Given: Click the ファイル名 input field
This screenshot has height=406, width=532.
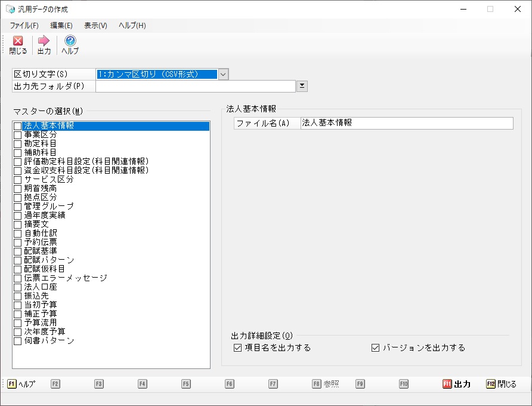Looking at the screenshot, I should [406, 123].
